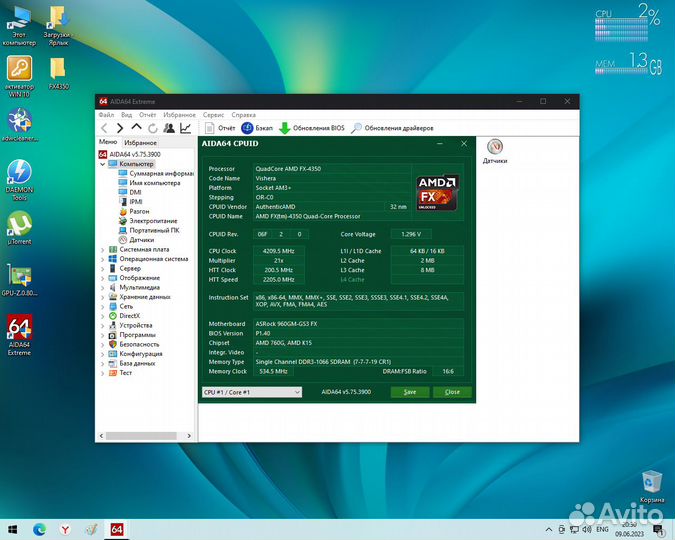The width and height of the screenshot is (675, 540).
Task: Switch to the Меню tab
Action: (x=108, y=142)
